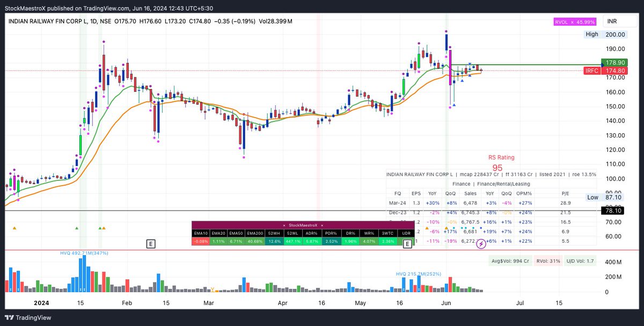
Task: Select the green 178.90 price tag
Action: click(614, 63)
